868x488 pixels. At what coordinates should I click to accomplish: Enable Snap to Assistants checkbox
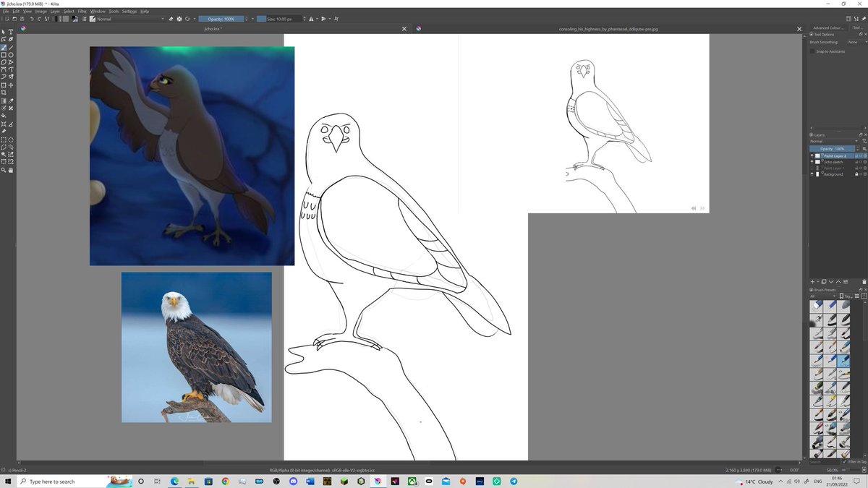coord(812,51)
